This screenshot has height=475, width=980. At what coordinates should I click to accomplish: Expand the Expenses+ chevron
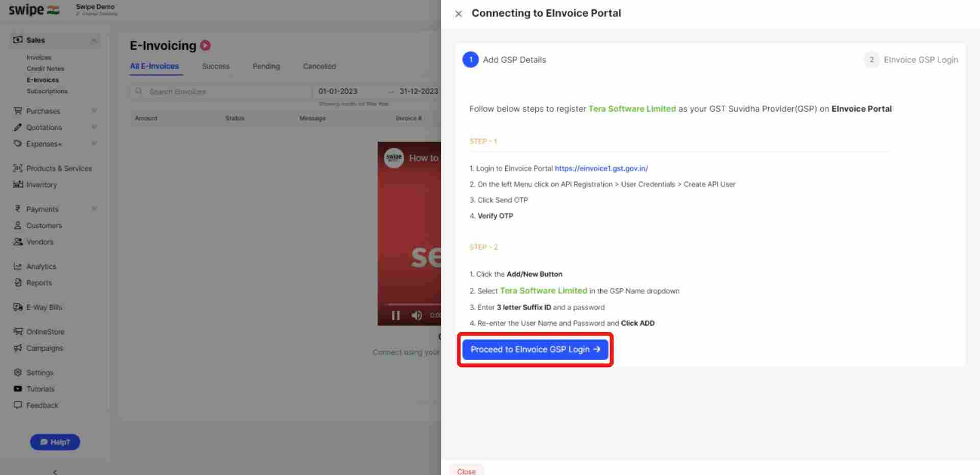pyautogui.click(x=94, y=144)
